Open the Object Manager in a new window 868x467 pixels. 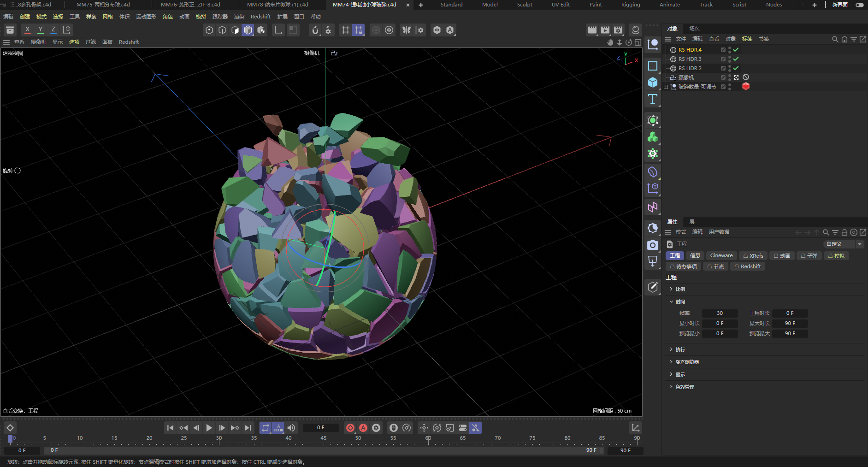coord(862,39)
